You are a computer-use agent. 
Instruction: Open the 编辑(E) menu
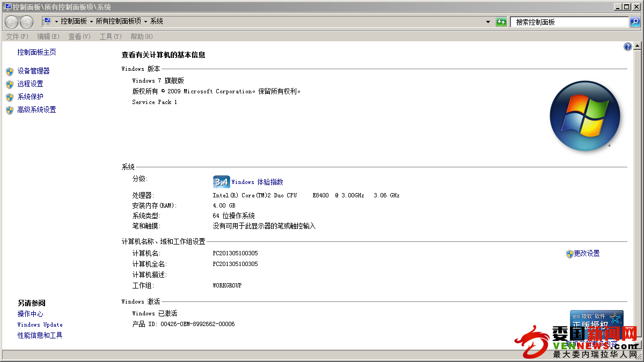(48, 36)
